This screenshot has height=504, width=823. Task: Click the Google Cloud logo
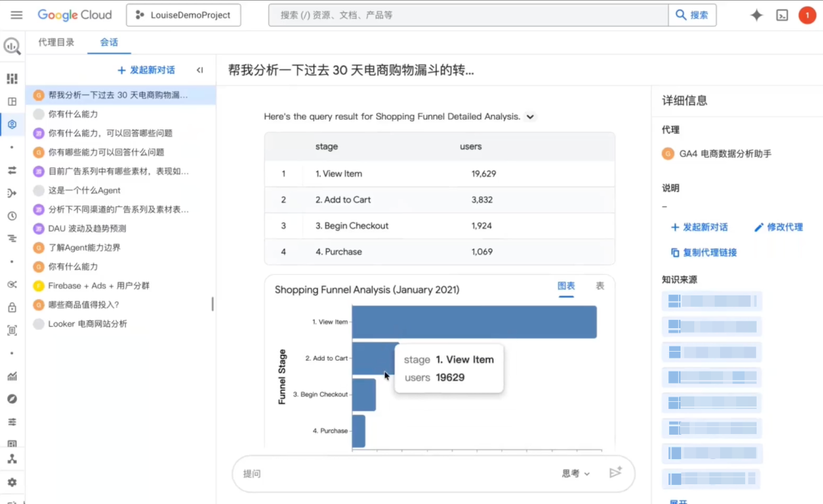75,14
